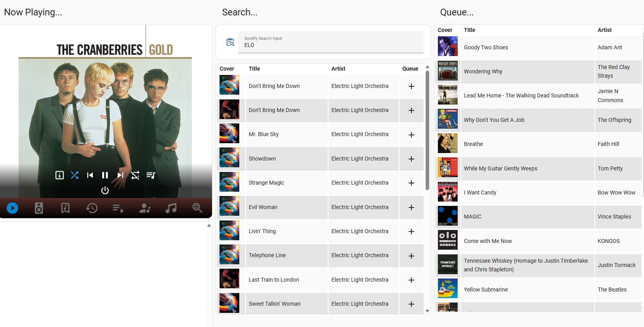This screenshot has height=327, width=644.
Task: Add Livin' Thing to the queue
Action: [411, 232]
